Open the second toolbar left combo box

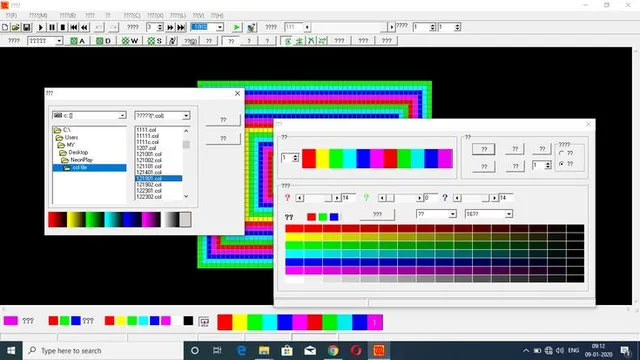point(59,41)
